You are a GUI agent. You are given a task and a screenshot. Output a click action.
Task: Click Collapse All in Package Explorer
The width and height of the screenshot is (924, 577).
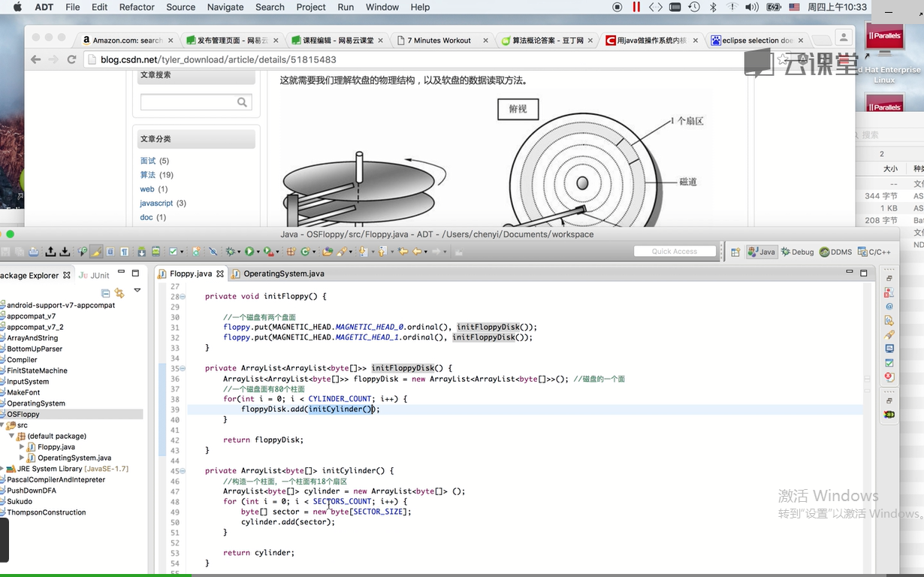106,293
